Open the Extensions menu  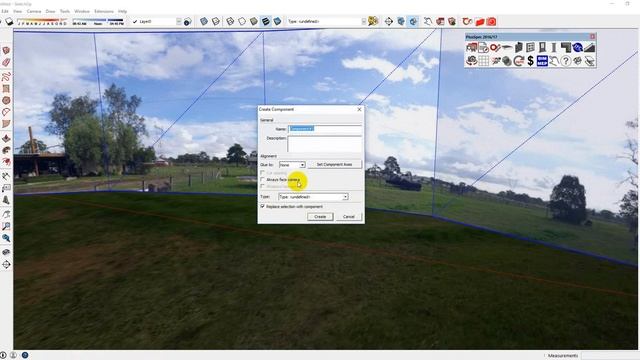point(104,11)
